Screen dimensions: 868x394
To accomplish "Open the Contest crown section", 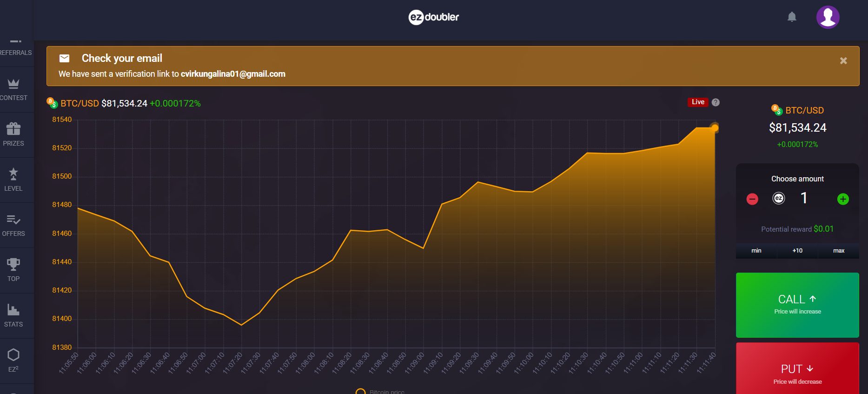I will [13, 89].
